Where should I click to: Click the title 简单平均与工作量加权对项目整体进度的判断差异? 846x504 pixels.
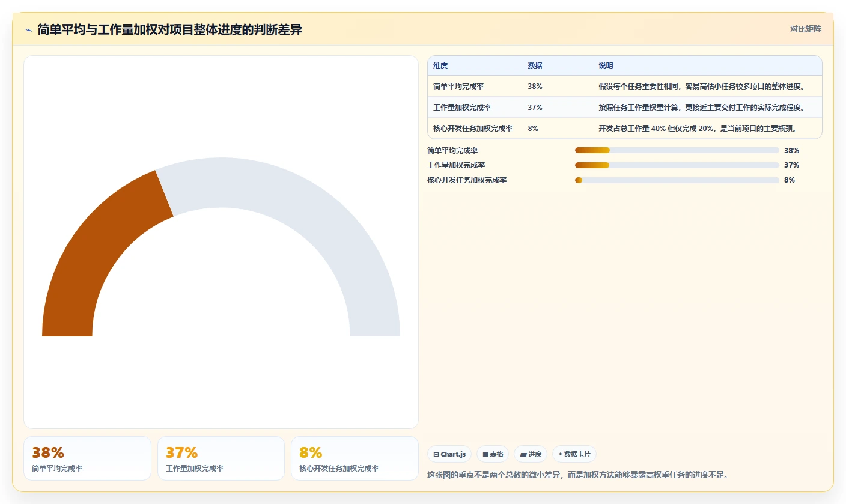169,29
